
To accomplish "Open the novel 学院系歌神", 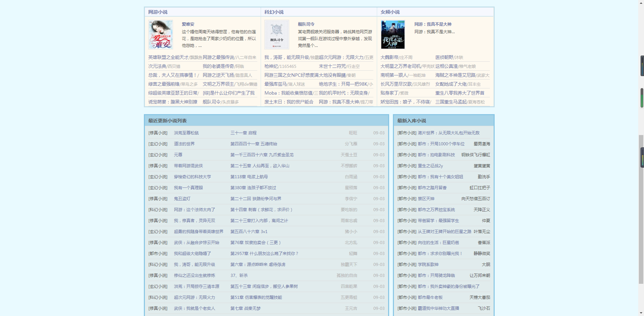I will (x=428, y=265).
